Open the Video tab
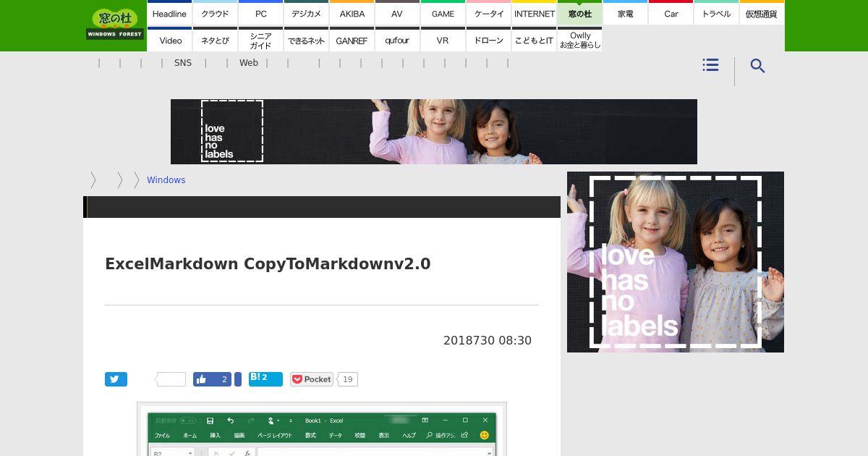Viewport: 868px width, 456px height. tap(169, 40)
